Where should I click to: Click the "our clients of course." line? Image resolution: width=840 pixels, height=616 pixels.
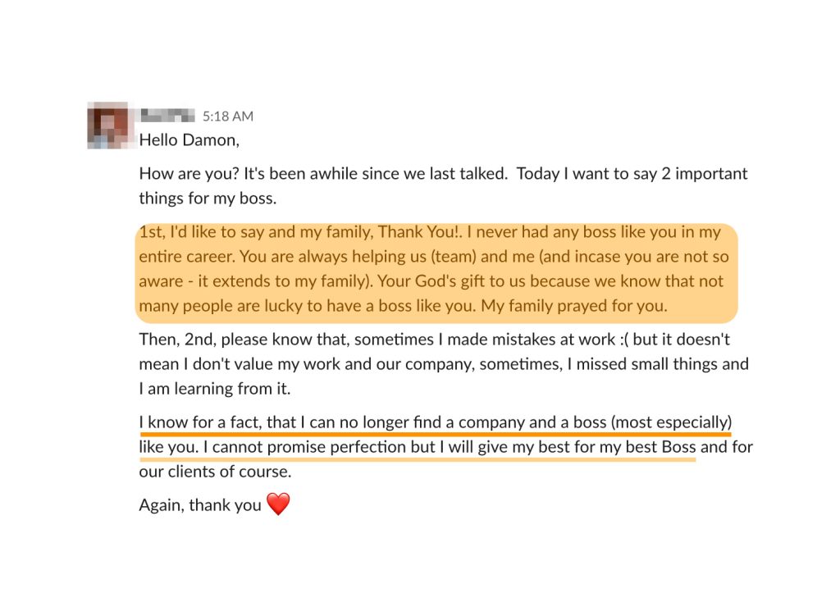216,472
